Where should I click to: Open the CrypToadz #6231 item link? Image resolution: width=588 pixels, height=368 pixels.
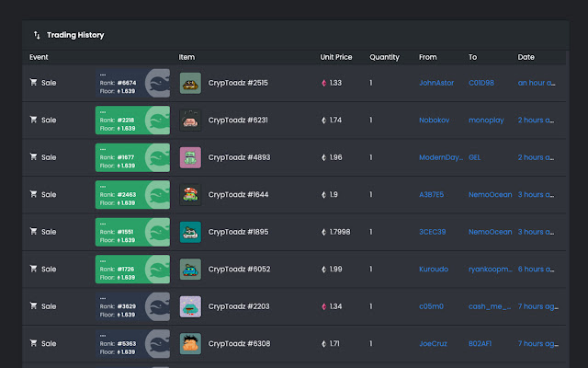(238, 120)
